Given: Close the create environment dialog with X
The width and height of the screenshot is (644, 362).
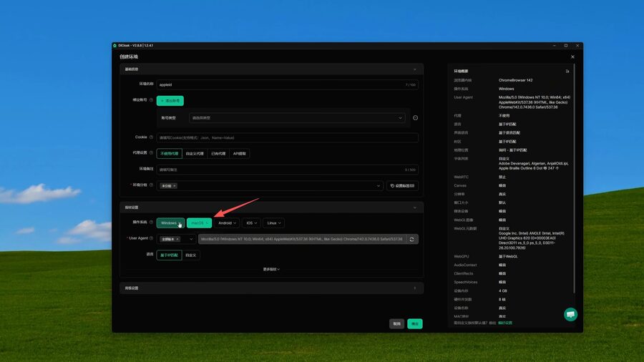Looking at the screenshot, I should (572, 57).
